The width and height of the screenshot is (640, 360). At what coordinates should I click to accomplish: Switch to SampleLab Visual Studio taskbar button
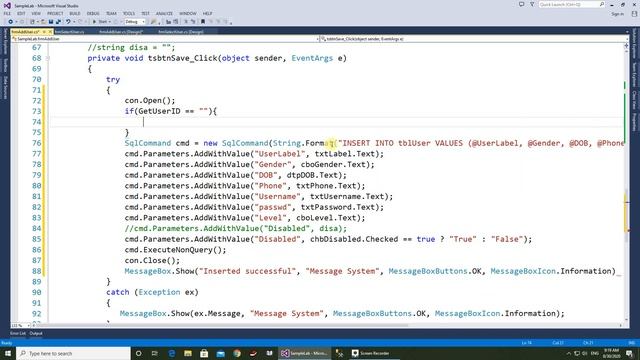304,353
